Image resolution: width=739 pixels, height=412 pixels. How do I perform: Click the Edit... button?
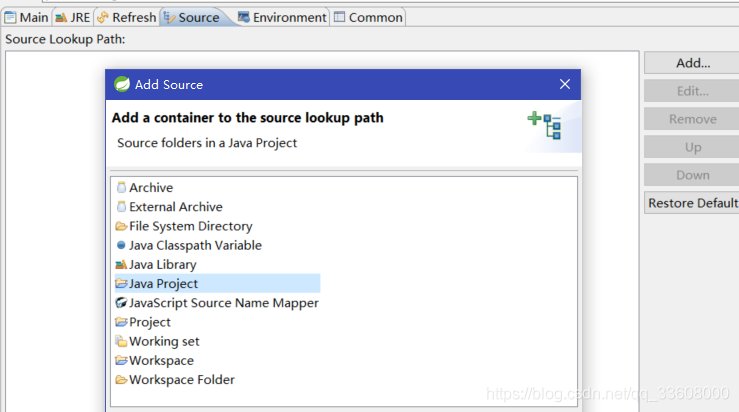(692, 91)
